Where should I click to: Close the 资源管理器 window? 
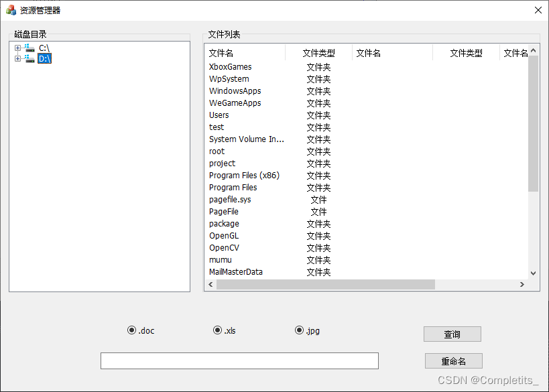538,10
